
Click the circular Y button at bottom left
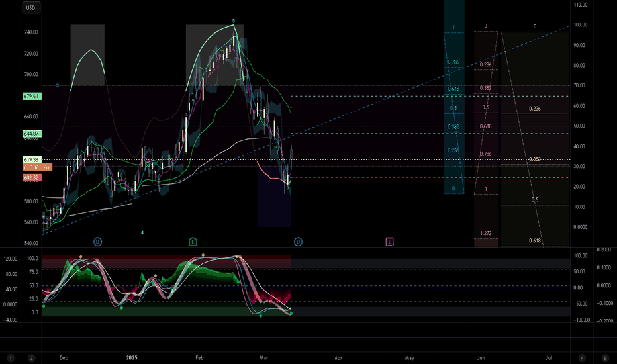coord(11,358)
